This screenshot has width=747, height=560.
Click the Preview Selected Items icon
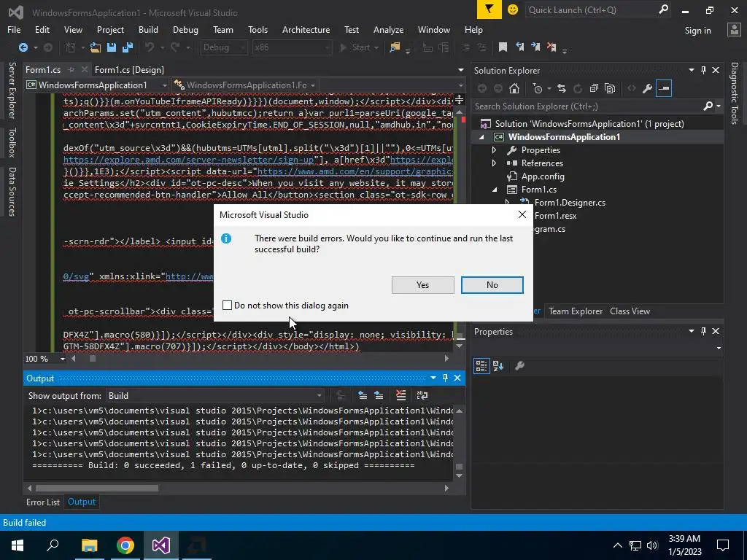point(664,88)
